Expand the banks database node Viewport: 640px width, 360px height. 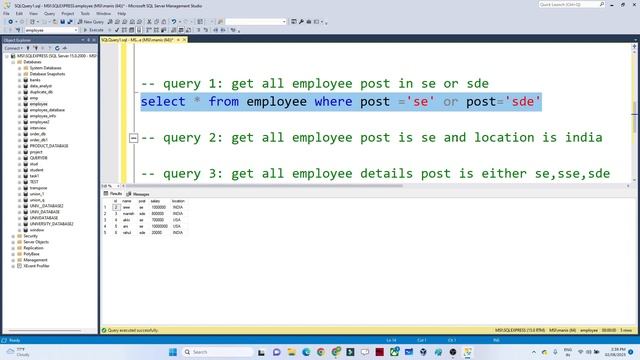coord(19,80)
